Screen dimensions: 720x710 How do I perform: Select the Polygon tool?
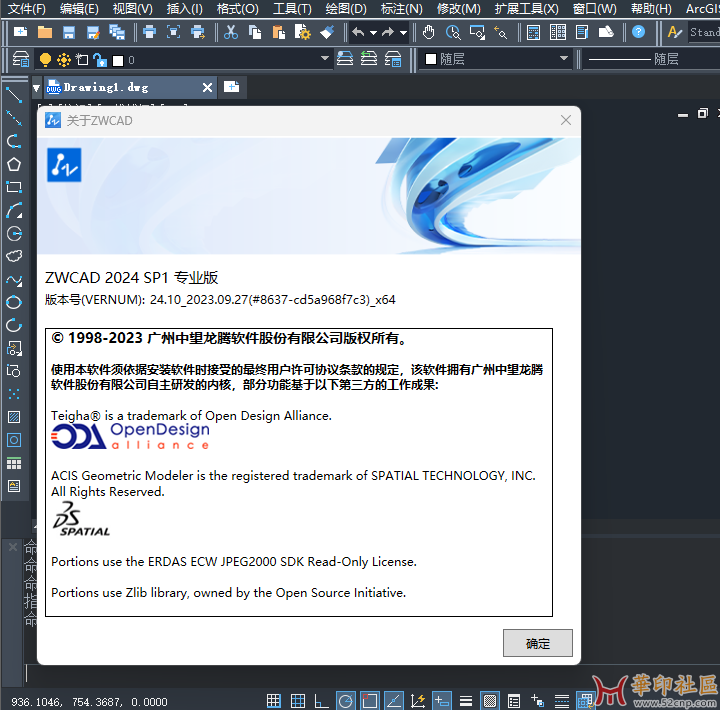[x=14, y=164]
